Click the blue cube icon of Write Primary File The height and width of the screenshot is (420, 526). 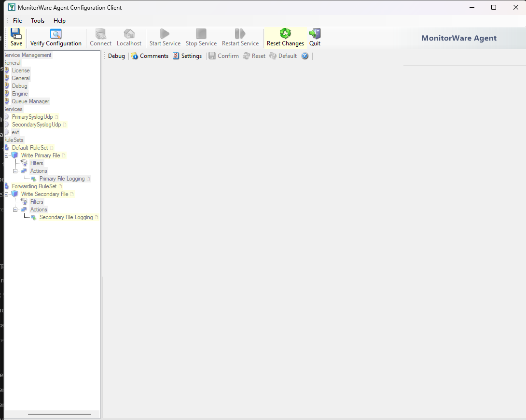click(x=15, y=155)
